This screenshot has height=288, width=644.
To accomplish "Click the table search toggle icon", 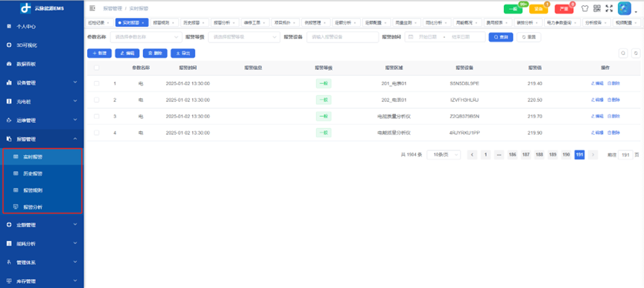I will tap(623, 53).
